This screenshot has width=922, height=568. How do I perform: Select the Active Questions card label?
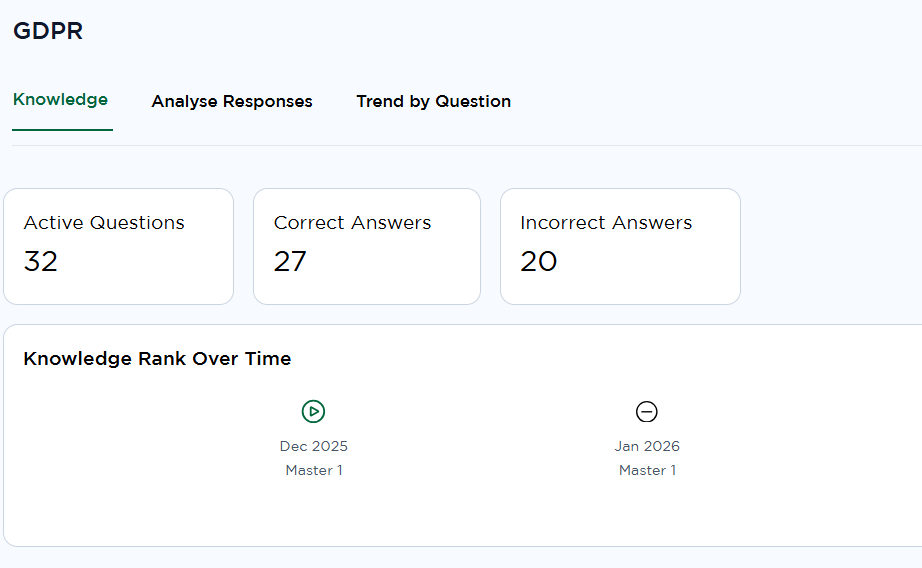coord(104,223)
